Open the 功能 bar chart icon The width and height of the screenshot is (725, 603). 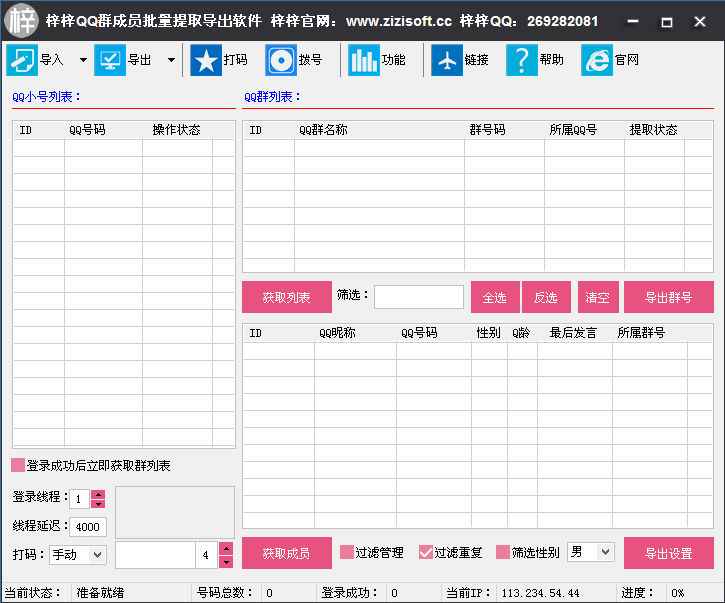363,60
